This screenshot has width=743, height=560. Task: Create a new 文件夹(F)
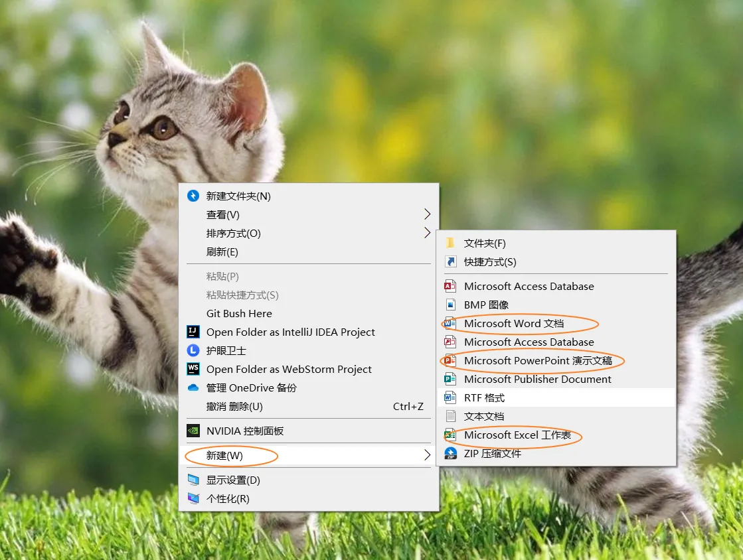point(556,244)
